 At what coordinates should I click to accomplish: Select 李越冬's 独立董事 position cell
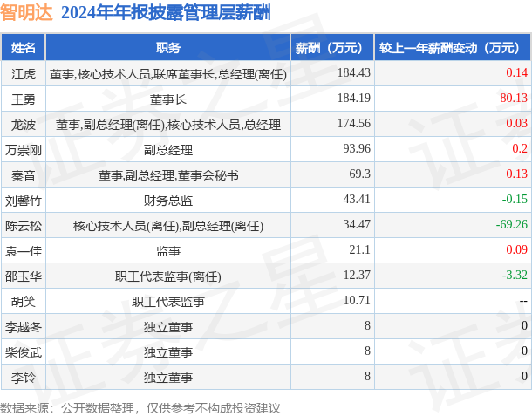click(x=168, y=327)
